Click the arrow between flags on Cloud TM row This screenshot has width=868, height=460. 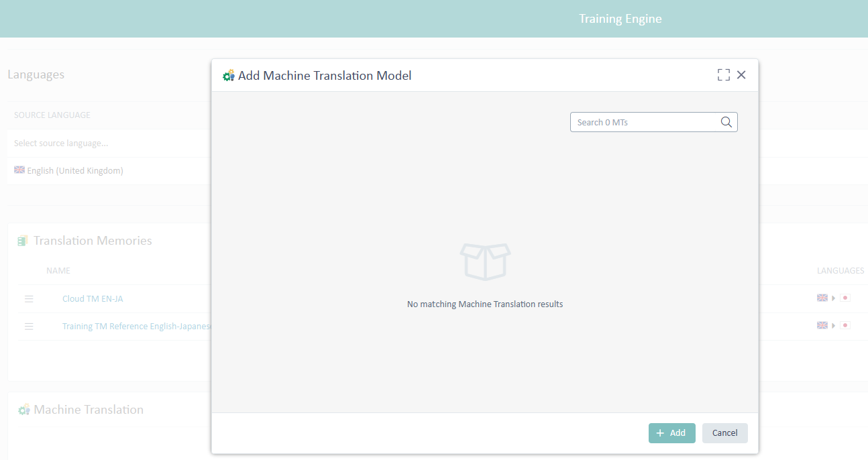(x=834, y=298)
